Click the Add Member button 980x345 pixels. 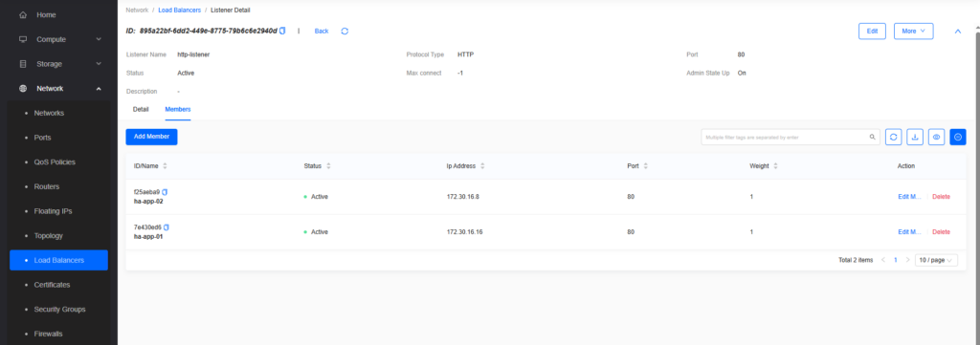pos(151,137)
